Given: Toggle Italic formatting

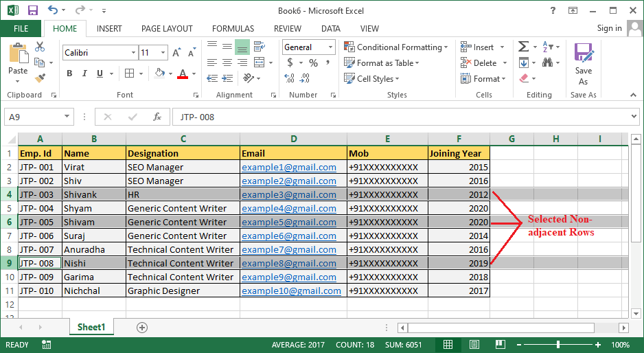Looking at the screenshot, I should pos(84,73).
